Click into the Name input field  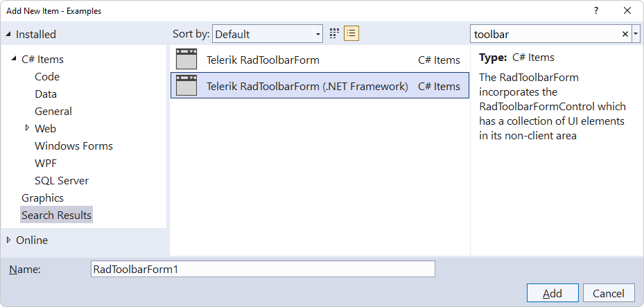(263, 270)
